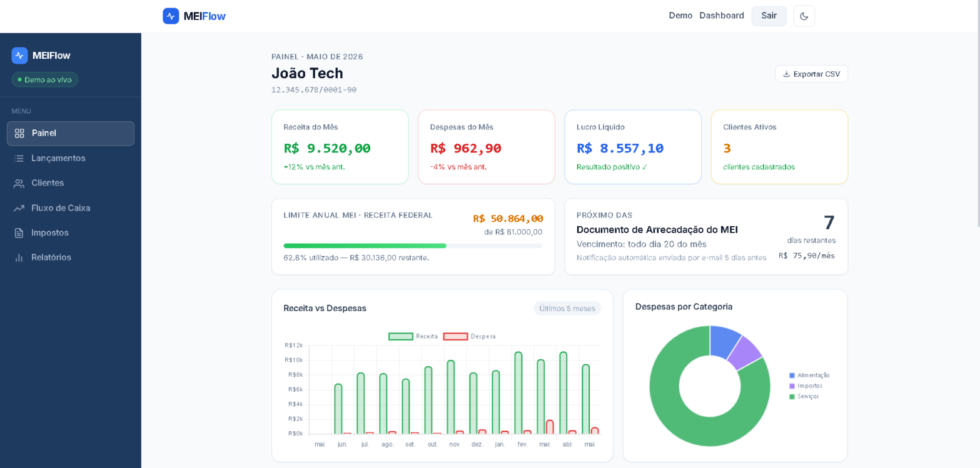Toggle the Receita legend swatch in chart

point(401,336)
